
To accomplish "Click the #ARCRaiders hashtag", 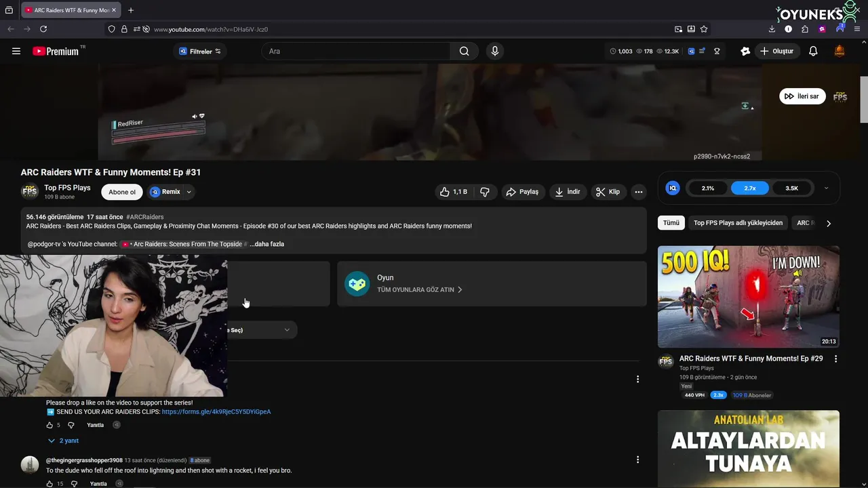I will pos(144,217).
